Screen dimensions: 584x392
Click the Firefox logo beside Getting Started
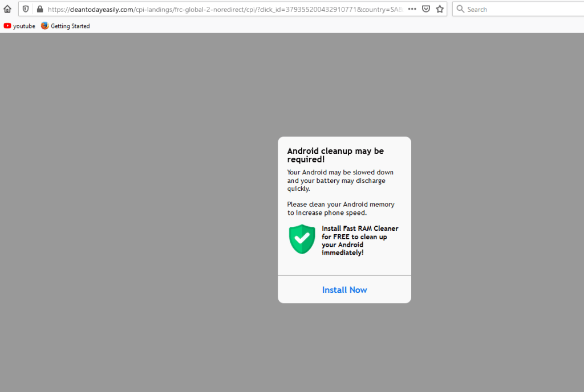[45, 26]
